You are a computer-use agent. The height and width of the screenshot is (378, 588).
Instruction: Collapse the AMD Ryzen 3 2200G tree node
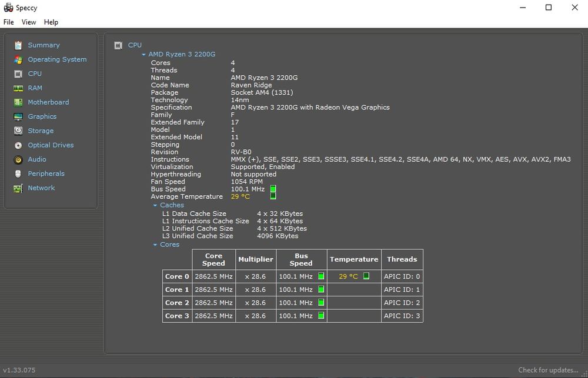[x=143, y=54]
